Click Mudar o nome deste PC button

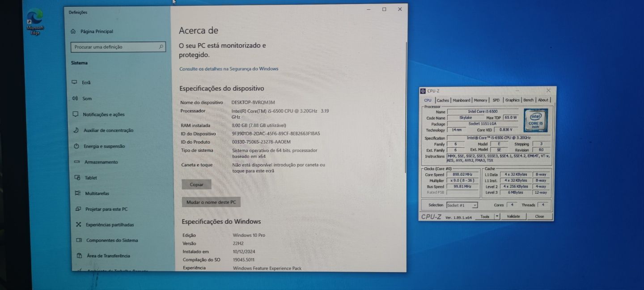[x=211, y=202]
